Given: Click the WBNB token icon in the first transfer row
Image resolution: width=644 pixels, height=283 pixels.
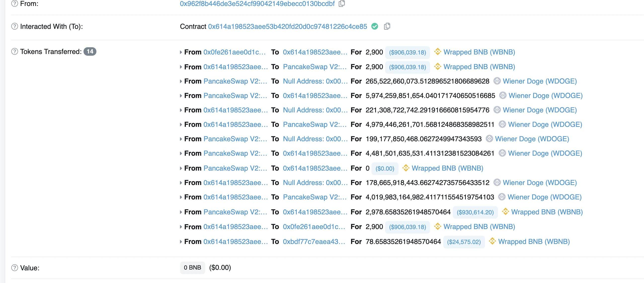Looking at the screenshot, I should 438,52.
